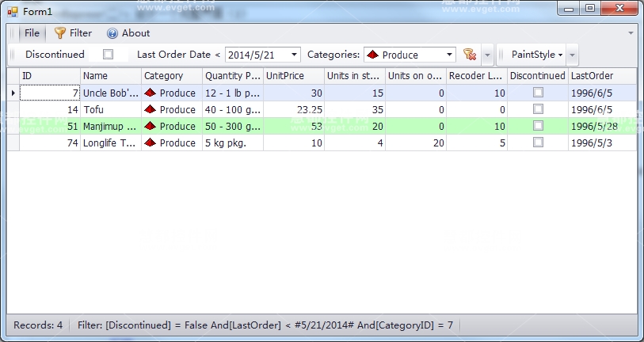Click the Longlife T... name cell
Image resolution: width=644 pixels, height=342 pixels.
pyautogui.click(x=111, y=142)
